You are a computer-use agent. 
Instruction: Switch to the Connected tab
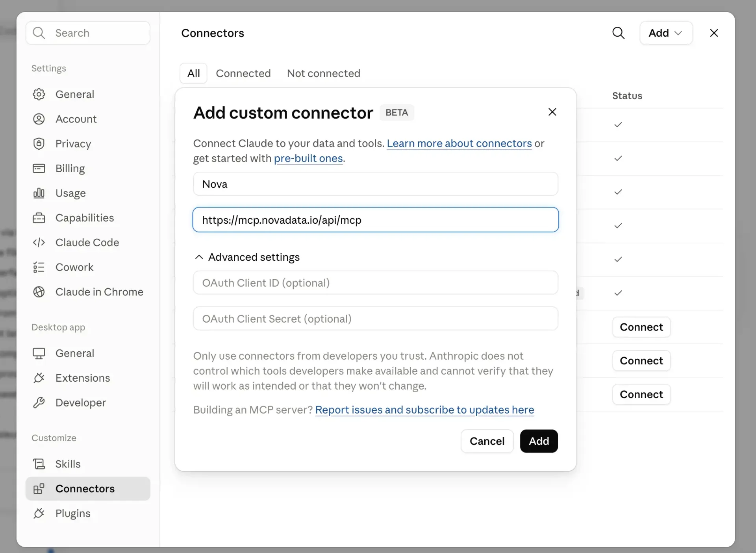[x=243, y=73]
